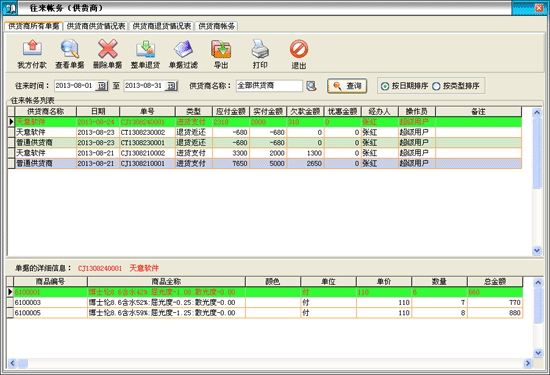Click up arrow of detail table scrollbar

coord(538,283)
